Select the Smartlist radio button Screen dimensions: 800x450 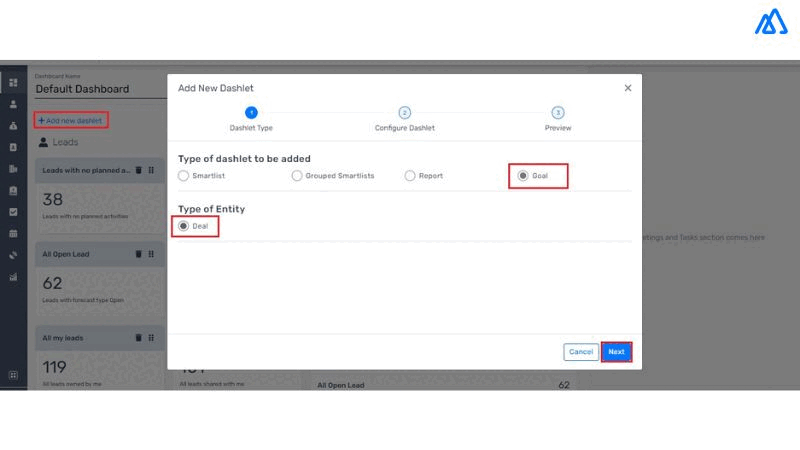183,176
